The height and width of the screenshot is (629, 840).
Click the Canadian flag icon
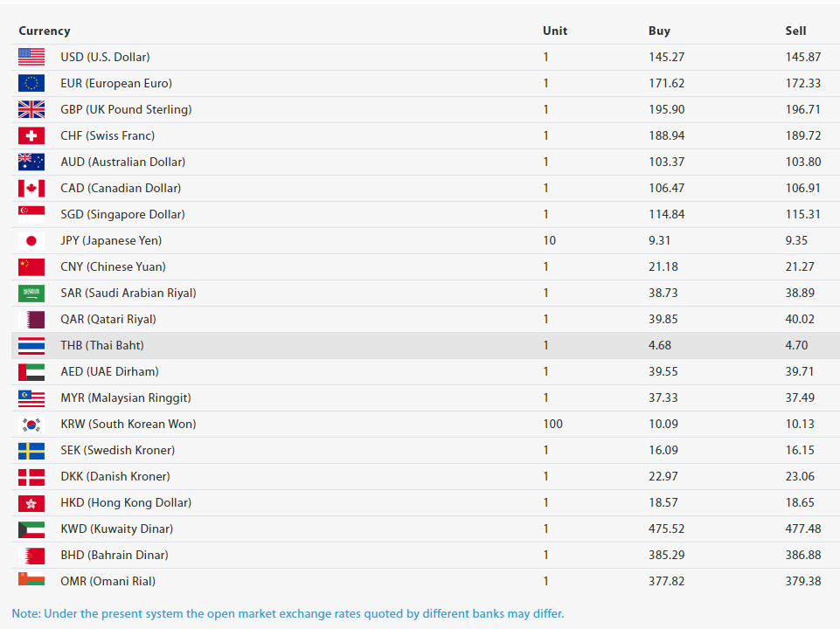click(x=31, y=188)
